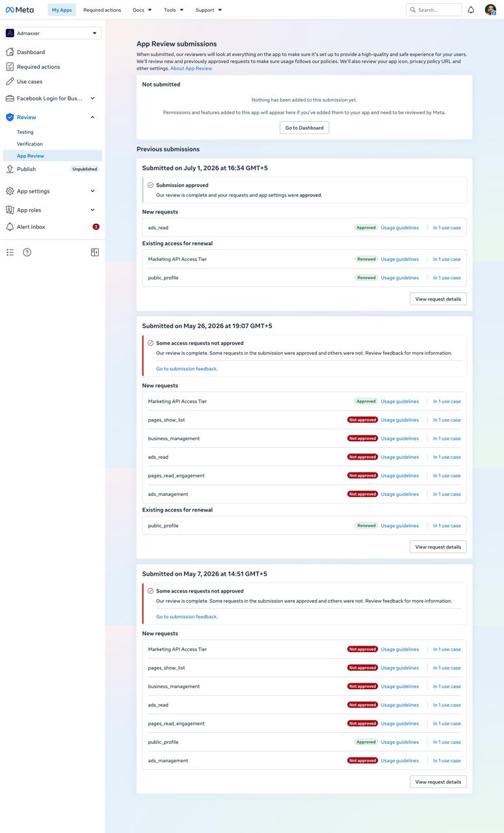Image resolution: width=504 pixels, height=833 pixels.
Task: Open Dashboard in the sidebar
Action: (31, 52)
